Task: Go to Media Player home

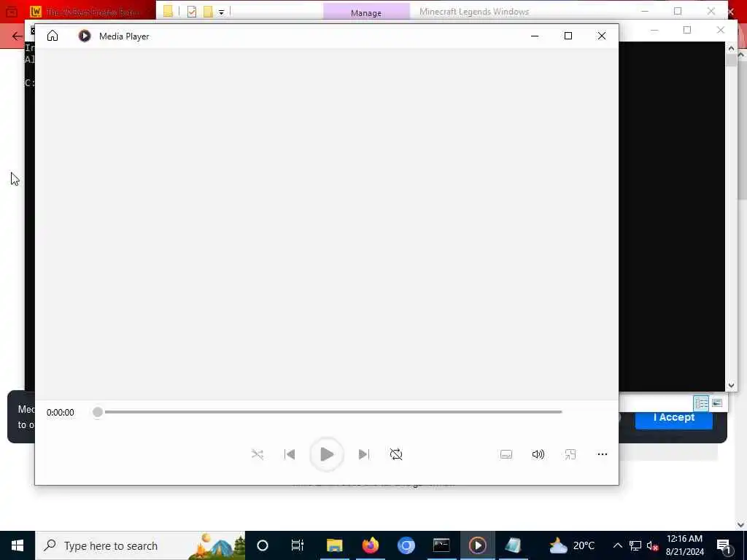Action: [x=53, y=36]
